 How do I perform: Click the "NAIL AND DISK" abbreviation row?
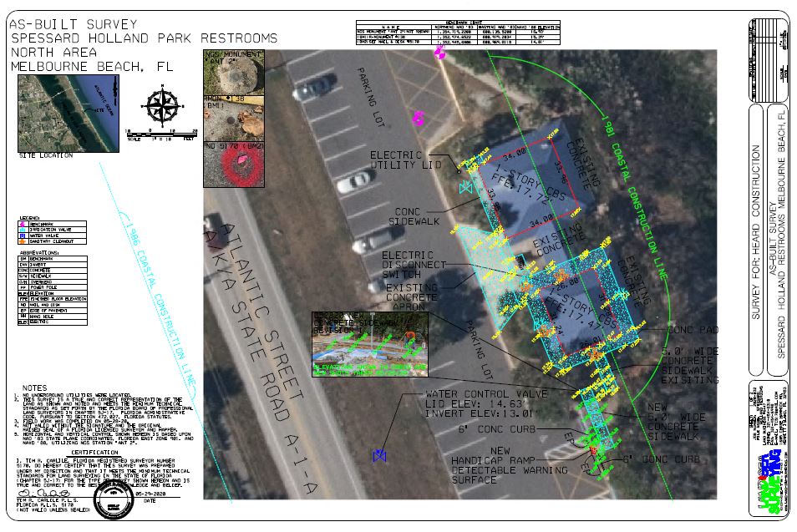coord(53,305)
